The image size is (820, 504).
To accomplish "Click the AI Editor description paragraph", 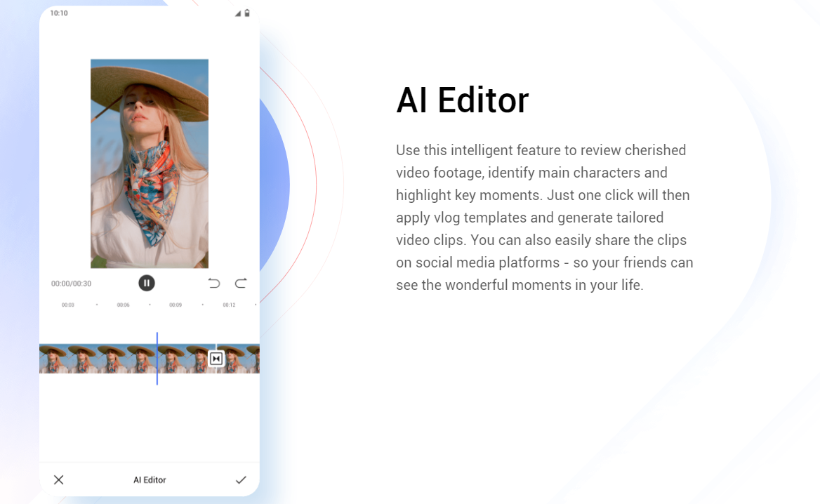I will [544, 218].
